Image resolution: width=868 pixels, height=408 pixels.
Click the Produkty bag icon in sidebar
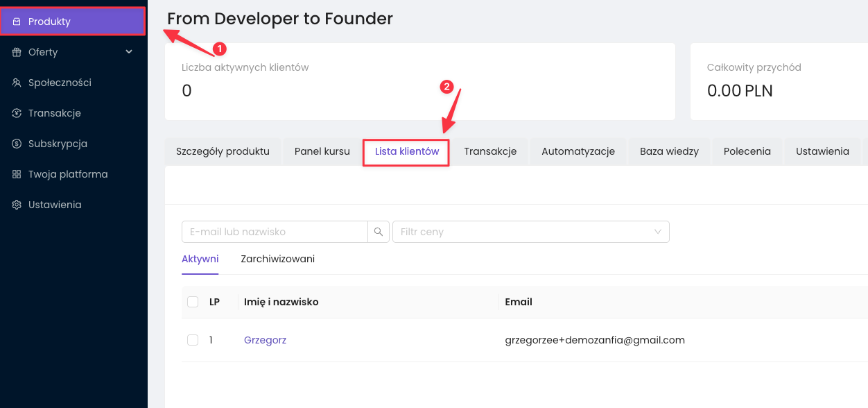pyautogui.click(x=17, y=22)
